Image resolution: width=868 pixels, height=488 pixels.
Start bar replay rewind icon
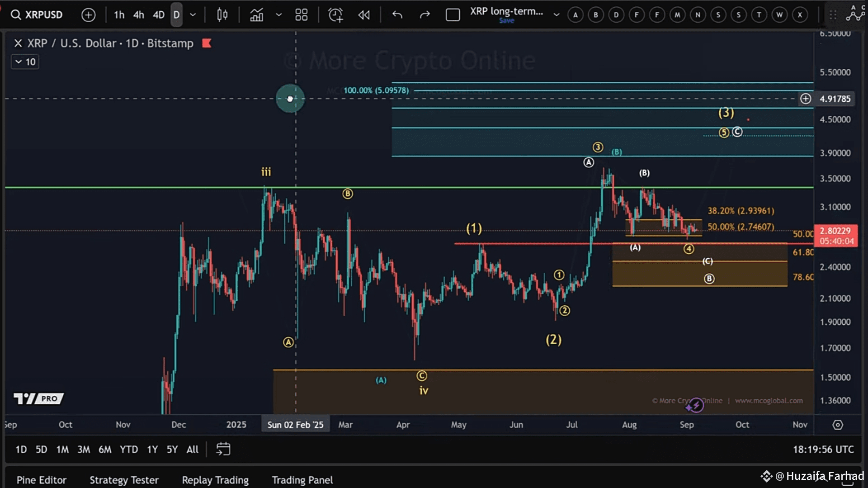pos(364,15)
